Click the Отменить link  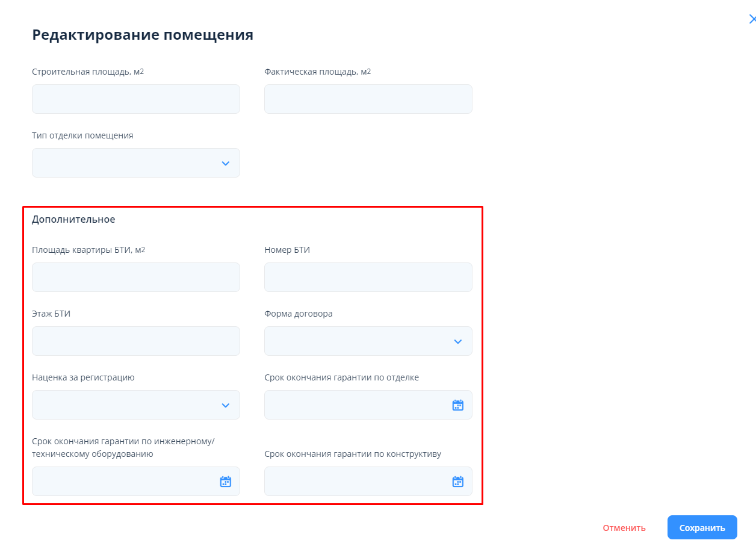[x=624, y=528]
